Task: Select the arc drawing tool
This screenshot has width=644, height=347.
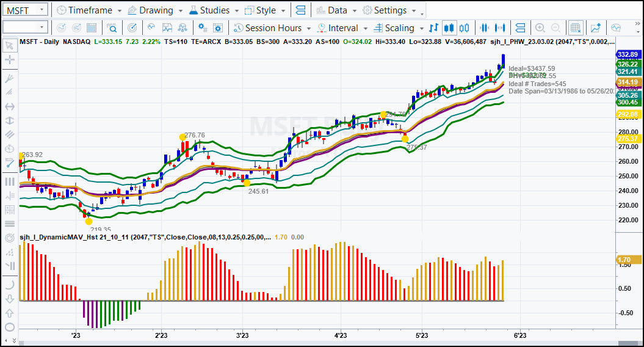Action: [9, 285]
